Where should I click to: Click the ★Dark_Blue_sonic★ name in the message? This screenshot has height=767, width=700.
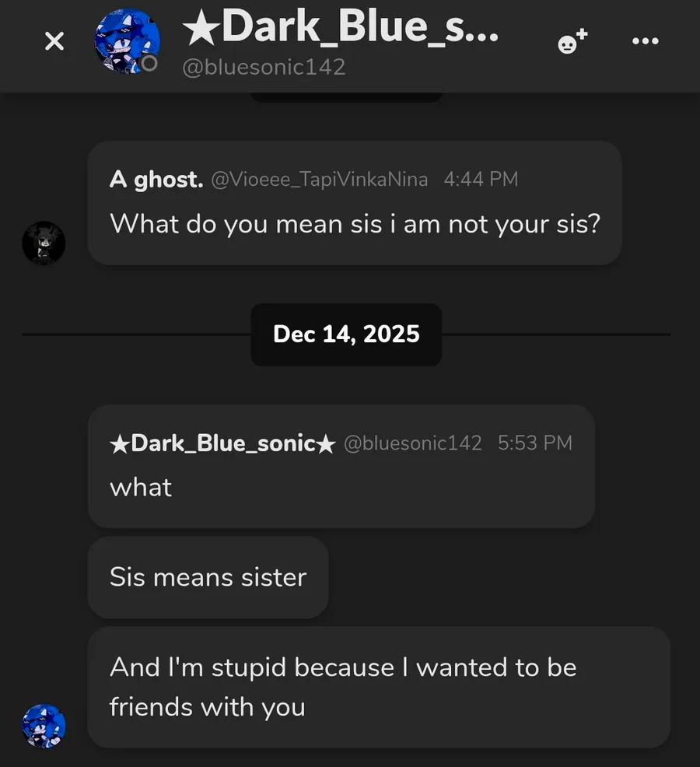point(222,443)
